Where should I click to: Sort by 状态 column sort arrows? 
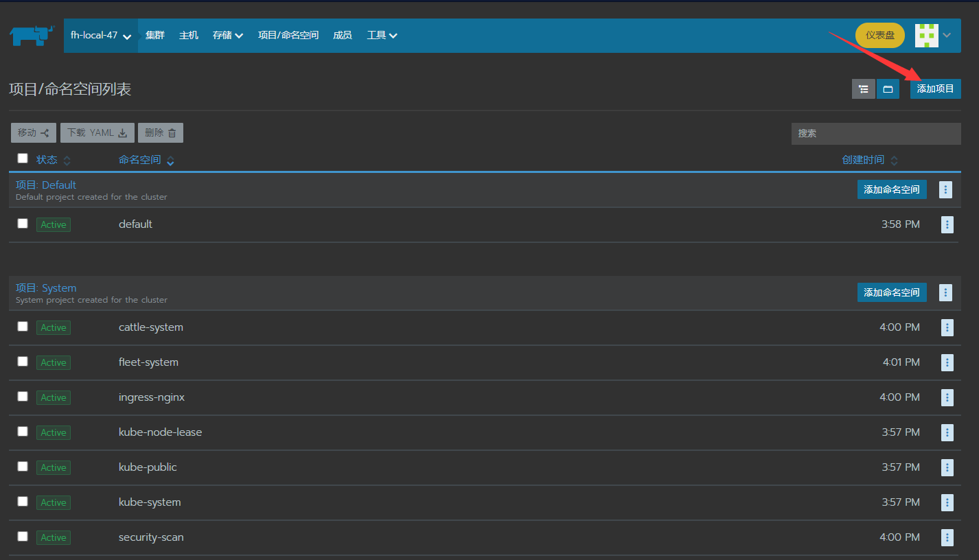(x=67, y=161)
